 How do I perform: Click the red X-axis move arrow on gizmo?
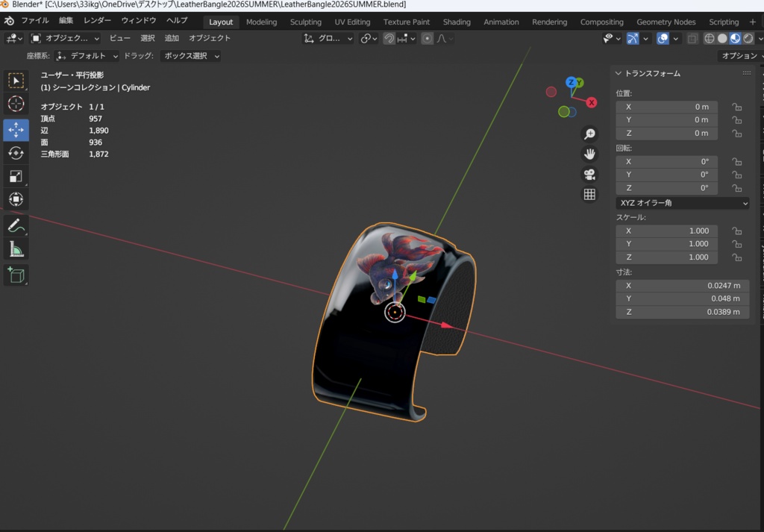pos(446,325)
